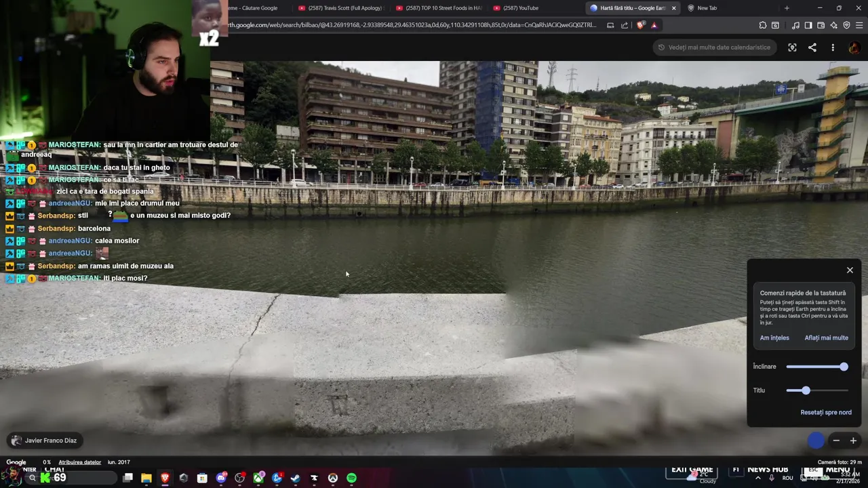This screenshot has height=488, width=868.
Task: Switch to TOP 10 Street Foods tab
Action: (x=439, y=8)
